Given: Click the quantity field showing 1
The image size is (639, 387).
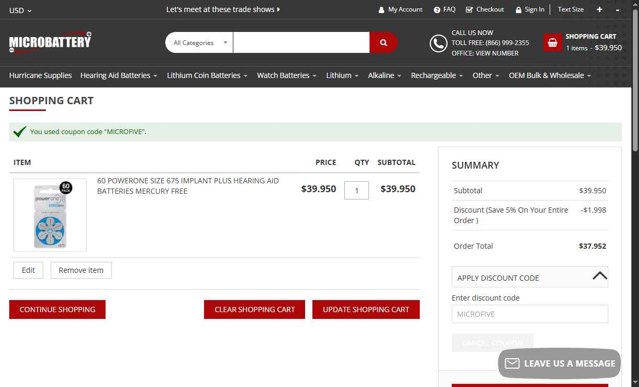Looking at the screenshot, I should tap(356, 190).
